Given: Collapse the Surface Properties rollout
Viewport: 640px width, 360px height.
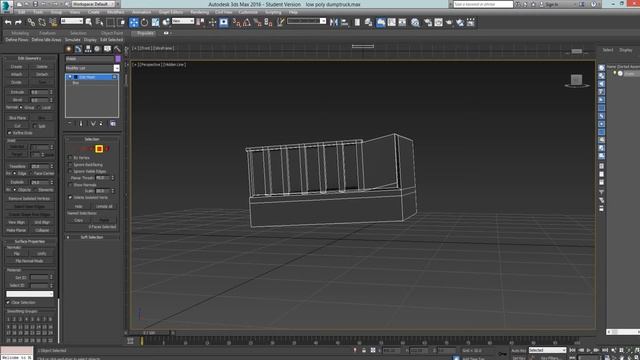Looking at the screenshot, I should point(29,242).
